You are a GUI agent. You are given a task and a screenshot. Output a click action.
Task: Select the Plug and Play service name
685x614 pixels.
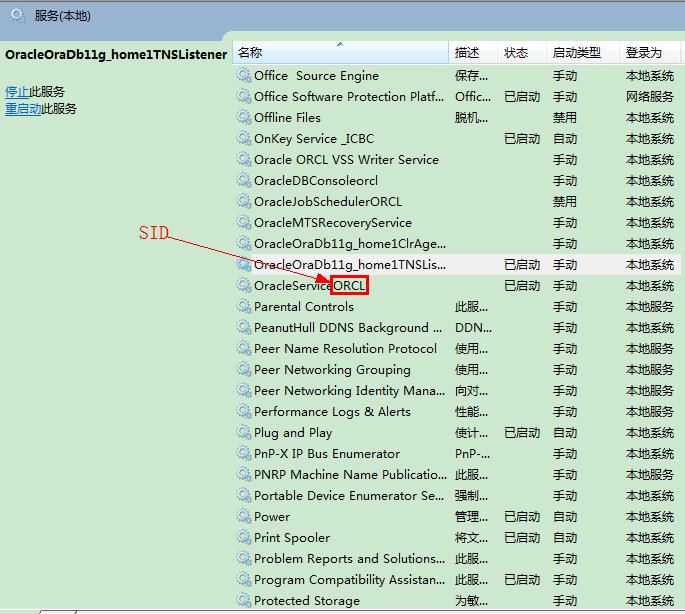pyautogui.click(x=293, y=433)
